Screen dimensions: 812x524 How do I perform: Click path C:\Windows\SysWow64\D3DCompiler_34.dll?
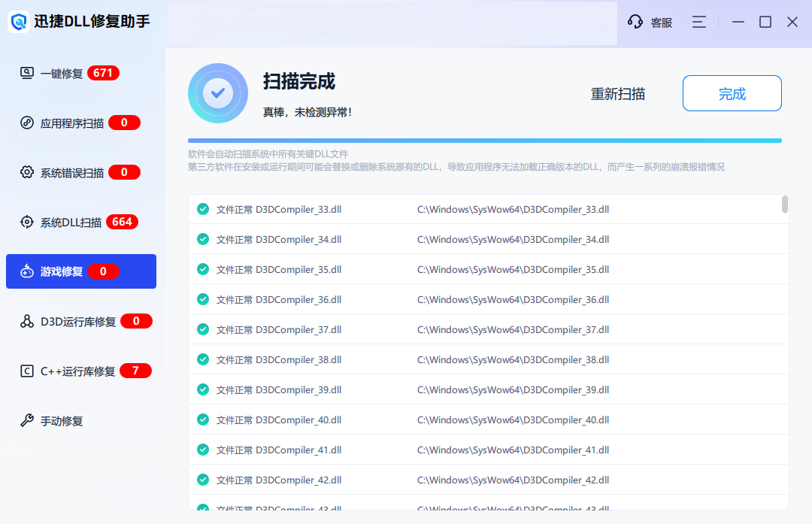click(x=514, y=239)
